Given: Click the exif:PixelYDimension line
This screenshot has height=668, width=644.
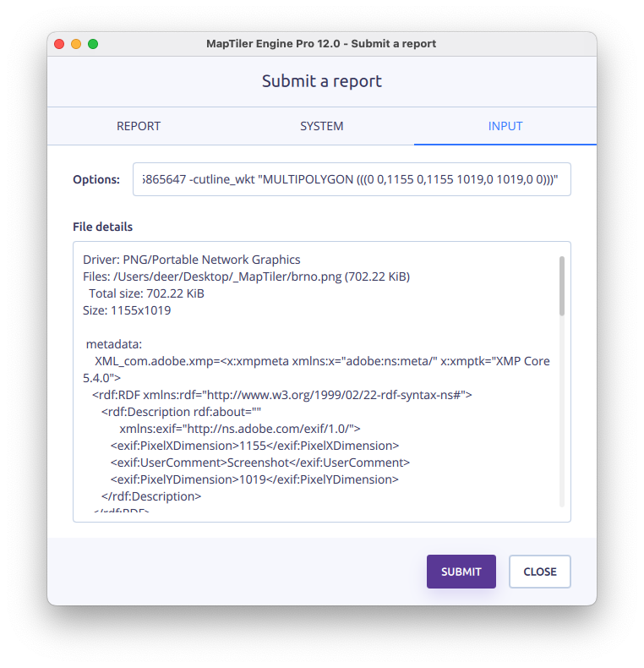Looking at the screenshot, I should 254,479.
